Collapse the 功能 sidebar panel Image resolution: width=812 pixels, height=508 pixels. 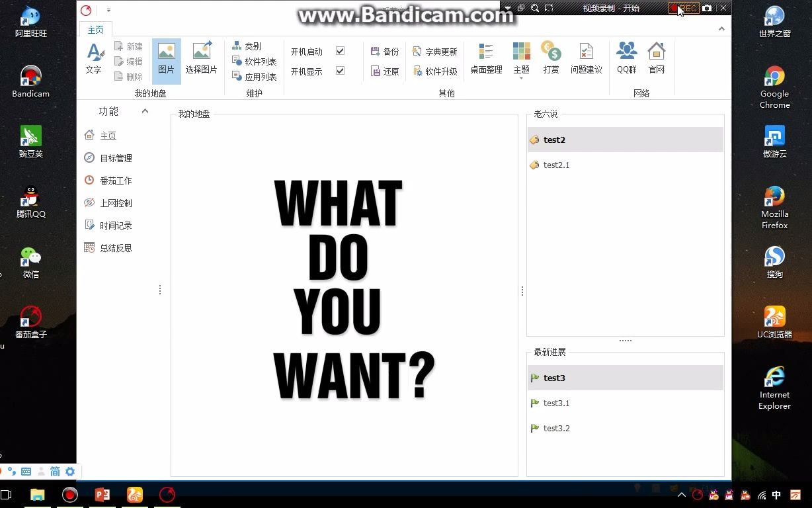145,111
